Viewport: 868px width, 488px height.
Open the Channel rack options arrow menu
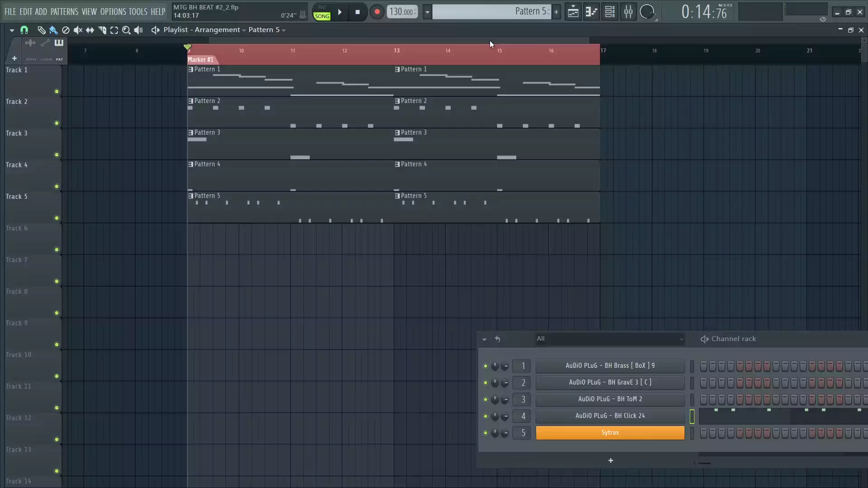[484, 339]
